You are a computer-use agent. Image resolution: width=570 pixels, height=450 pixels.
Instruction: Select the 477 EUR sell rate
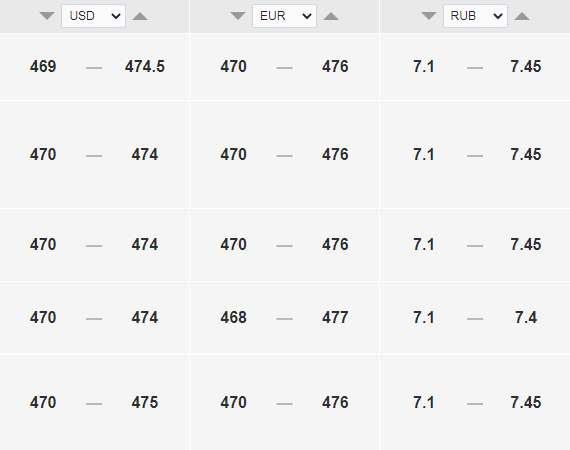pos(335,317)
